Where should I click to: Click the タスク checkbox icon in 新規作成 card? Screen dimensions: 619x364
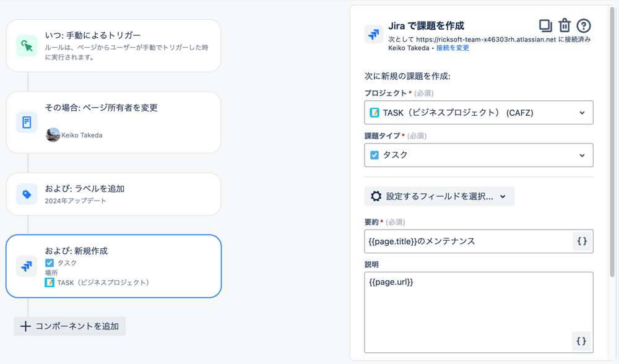coord(50,263)
